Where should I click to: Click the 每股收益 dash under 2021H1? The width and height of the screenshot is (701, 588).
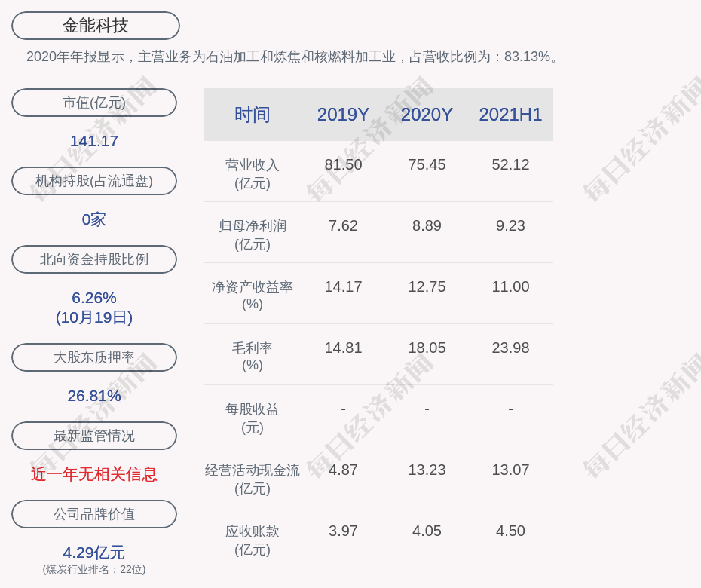(510, 409)
